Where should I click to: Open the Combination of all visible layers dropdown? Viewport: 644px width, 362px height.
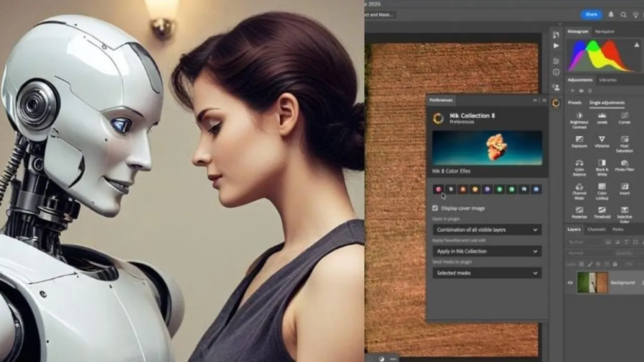tap(487, 230)
